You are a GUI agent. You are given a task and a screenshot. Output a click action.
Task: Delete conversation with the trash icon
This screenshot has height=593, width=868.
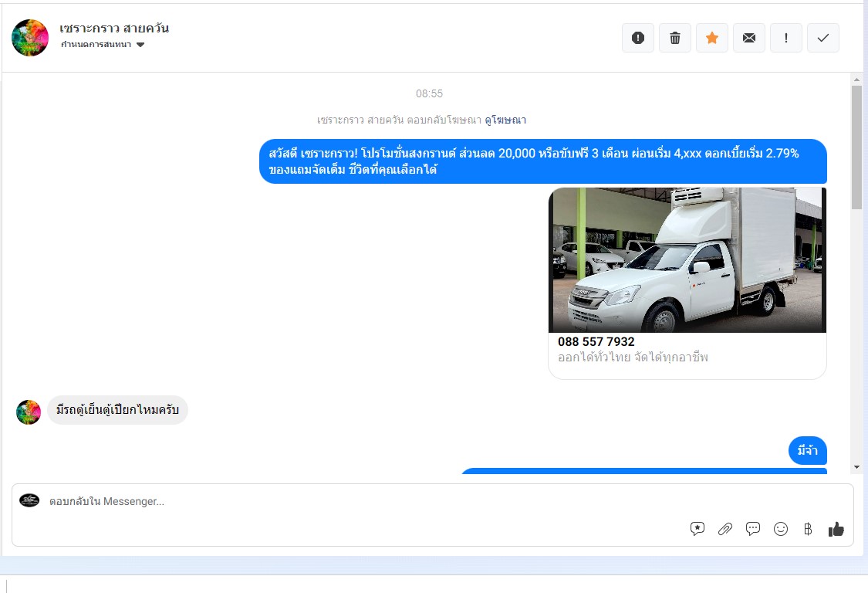675,38
